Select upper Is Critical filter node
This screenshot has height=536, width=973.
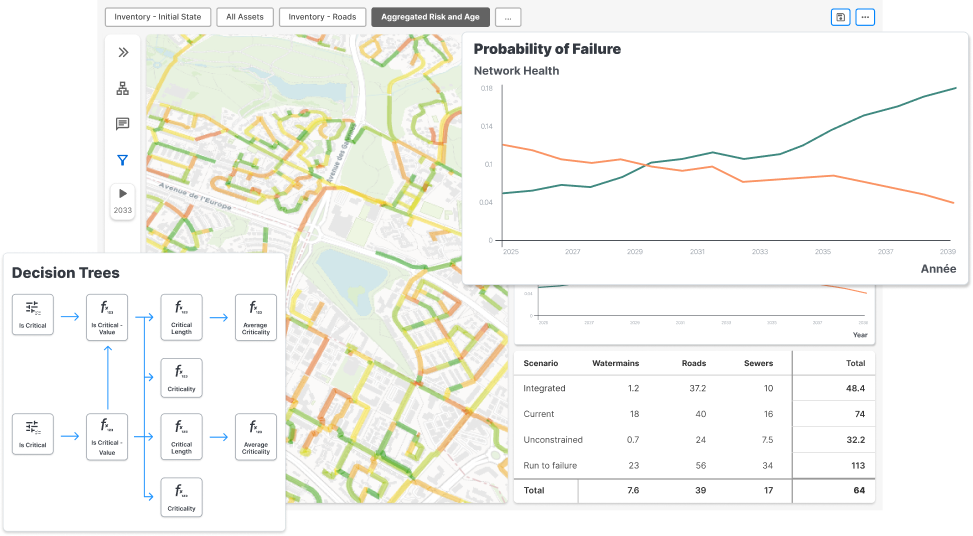[x=33, y=315]
